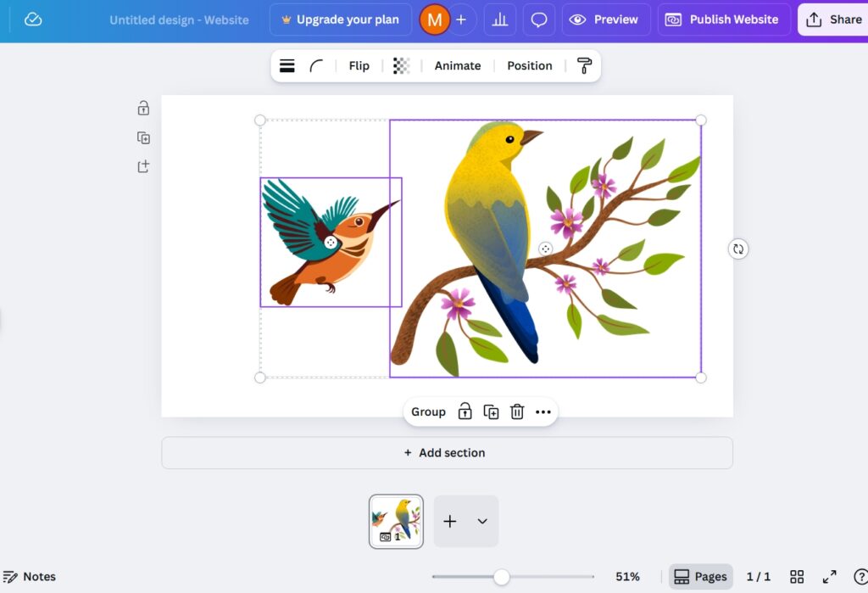Screen dimensions: 868x593
Task: Duplicate selection from the floating toolbar
Action: point(491,412)
